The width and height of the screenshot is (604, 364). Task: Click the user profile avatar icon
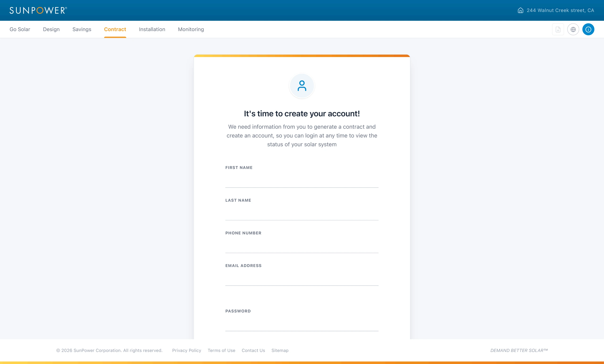(x=302, y=86)
